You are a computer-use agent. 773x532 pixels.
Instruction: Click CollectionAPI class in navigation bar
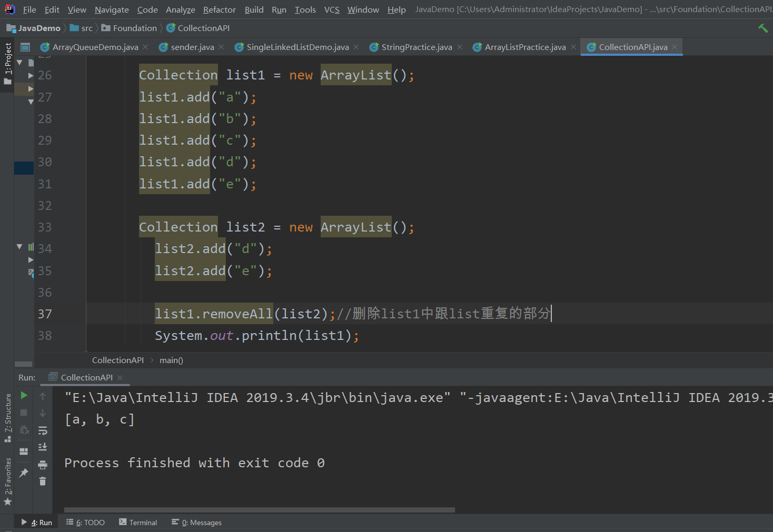[198, 28]
